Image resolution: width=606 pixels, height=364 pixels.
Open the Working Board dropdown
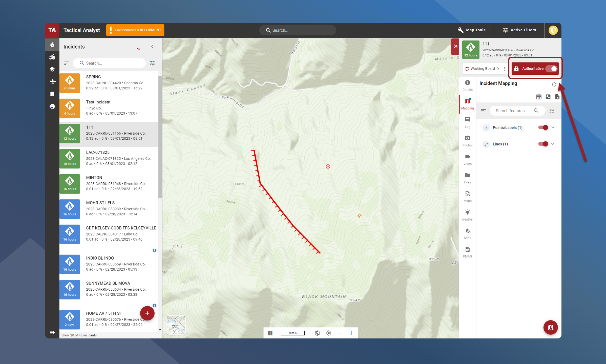483,69
